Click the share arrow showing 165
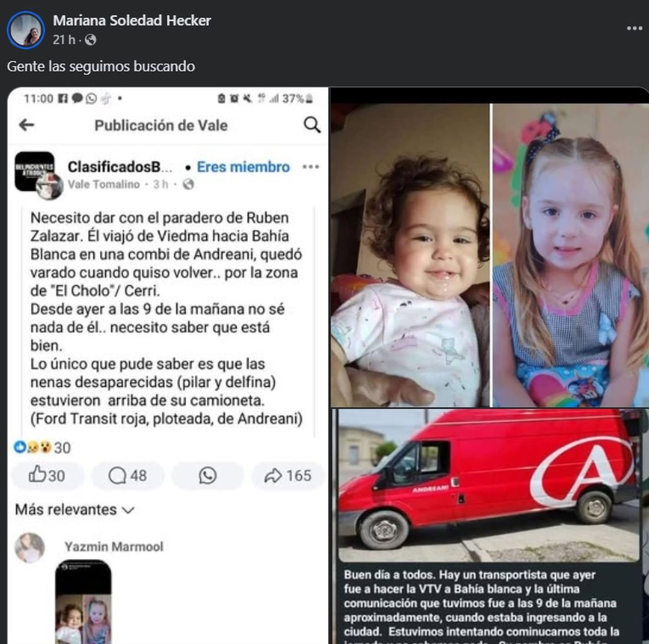The height and width of the screenshot is (644, 649). pos(288,475)
